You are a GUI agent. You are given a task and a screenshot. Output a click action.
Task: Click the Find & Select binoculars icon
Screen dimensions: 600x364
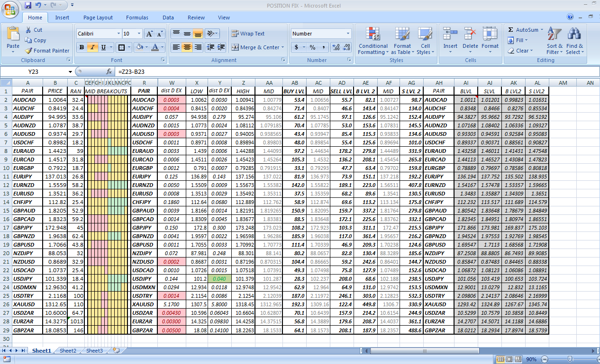(574, 34)
